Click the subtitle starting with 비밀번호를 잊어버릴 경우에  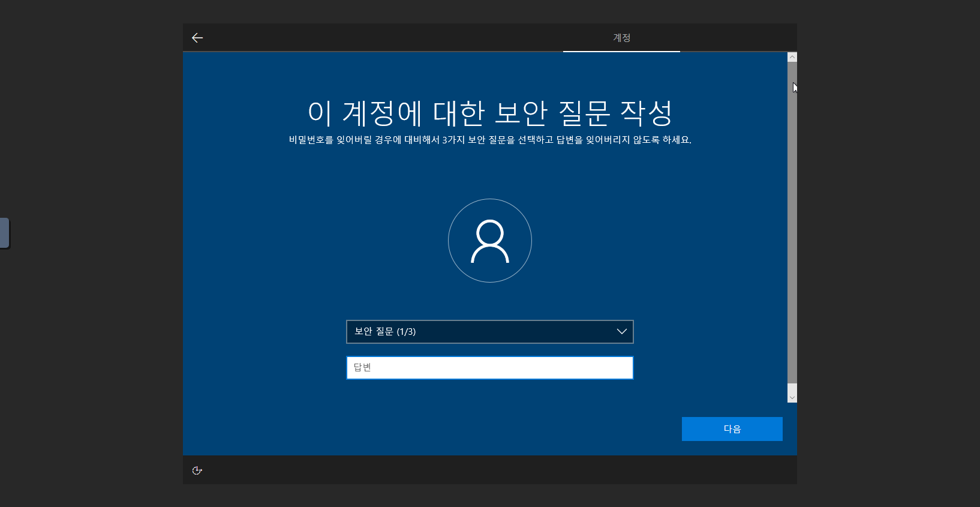point(490,140)
